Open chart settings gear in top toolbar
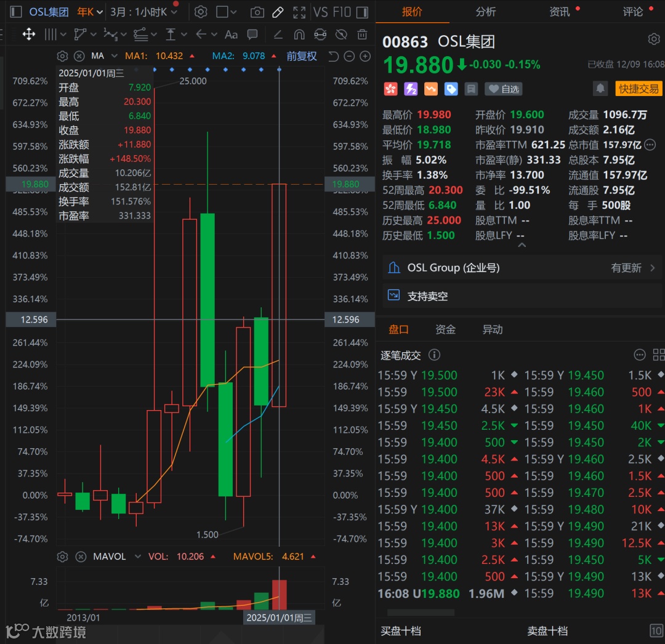 coord(201,12)
